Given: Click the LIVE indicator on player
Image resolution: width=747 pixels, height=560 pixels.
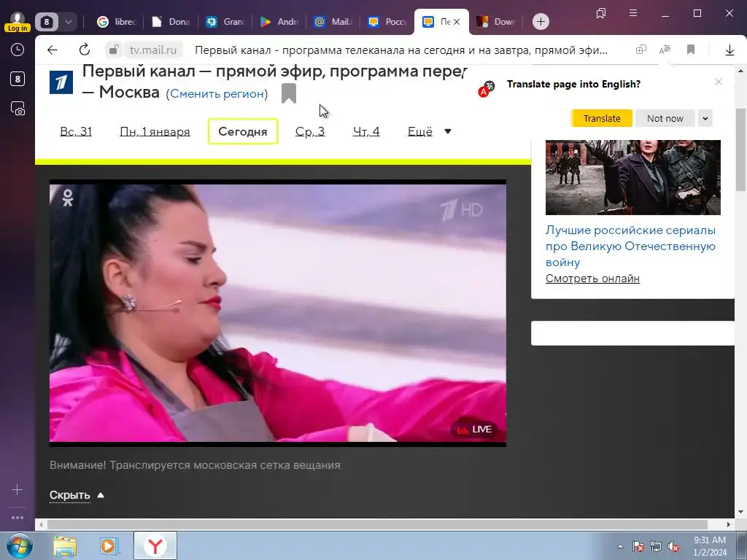Looking at the screenshot, I should coord(474,429).
